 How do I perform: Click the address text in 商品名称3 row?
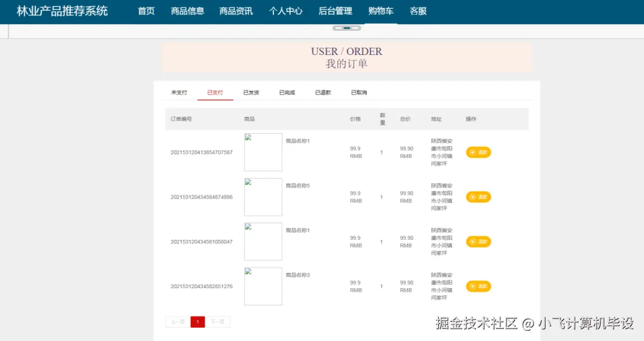coord(442,287)
